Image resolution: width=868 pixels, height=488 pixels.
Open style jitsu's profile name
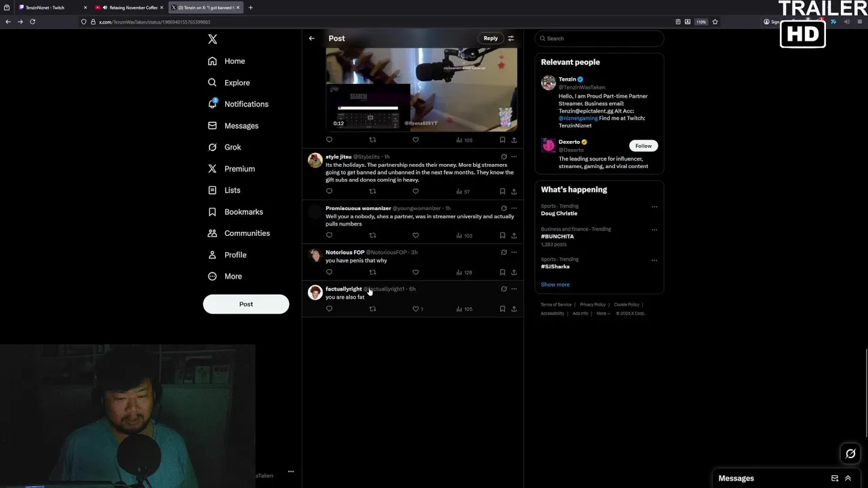338,157
